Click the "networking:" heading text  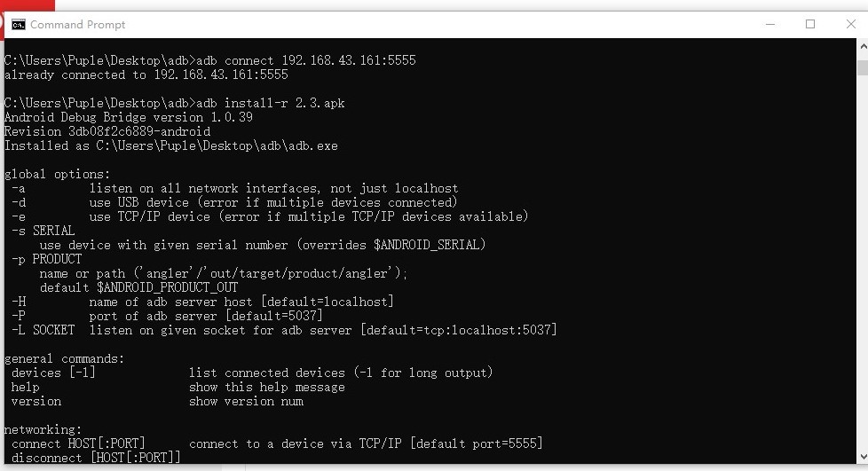click(x=43, y=429)
